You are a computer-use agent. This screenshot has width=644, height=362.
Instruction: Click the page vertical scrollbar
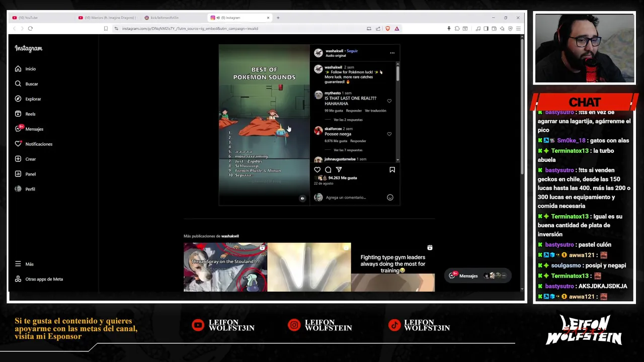[522, 106]
